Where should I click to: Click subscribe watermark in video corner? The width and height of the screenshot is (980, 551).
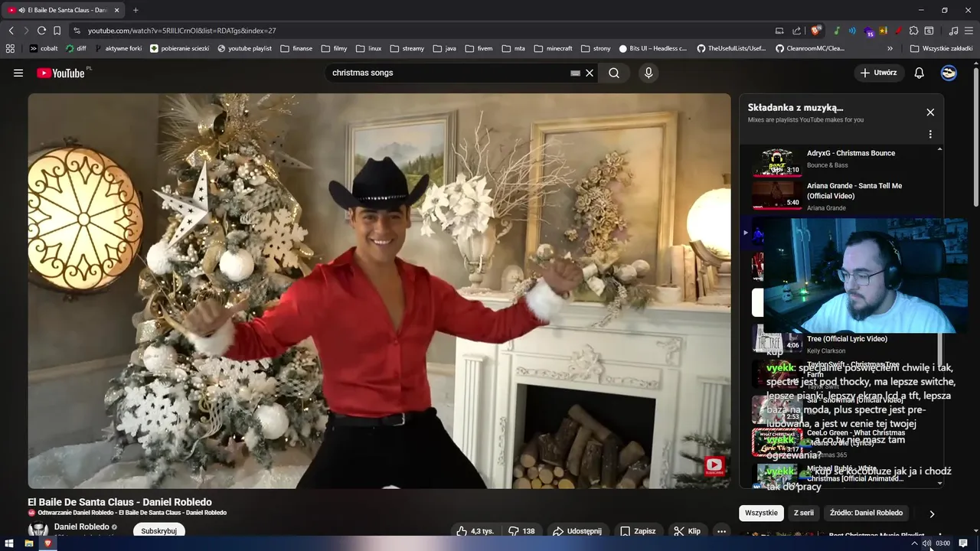[x=714, y=466]
